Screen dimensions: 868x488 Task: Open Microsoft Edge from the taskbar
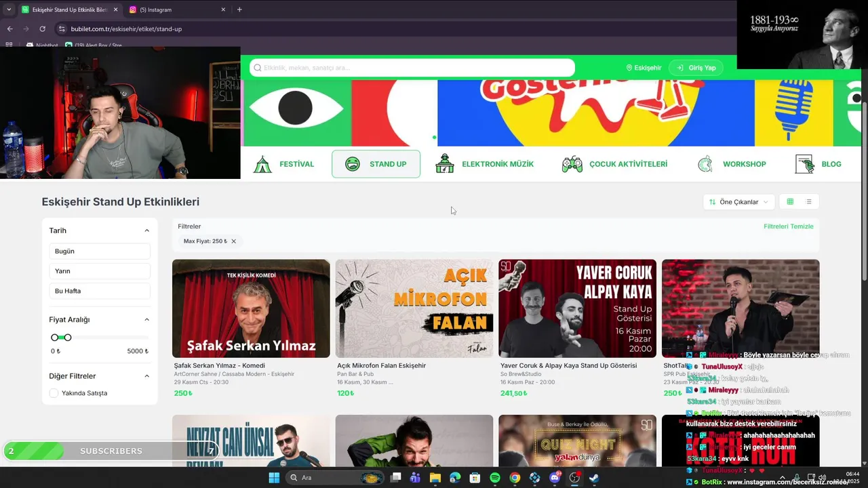455,478
